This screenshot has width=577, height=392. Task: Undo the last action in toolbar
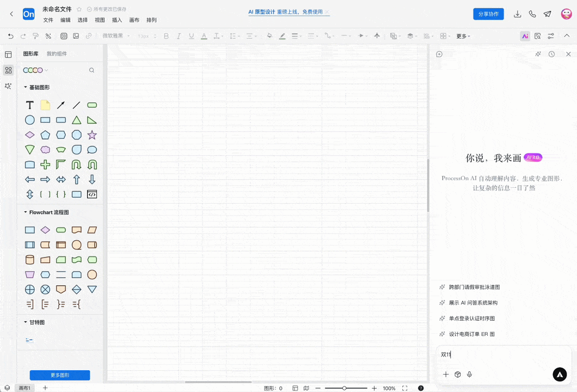[11, 36]
